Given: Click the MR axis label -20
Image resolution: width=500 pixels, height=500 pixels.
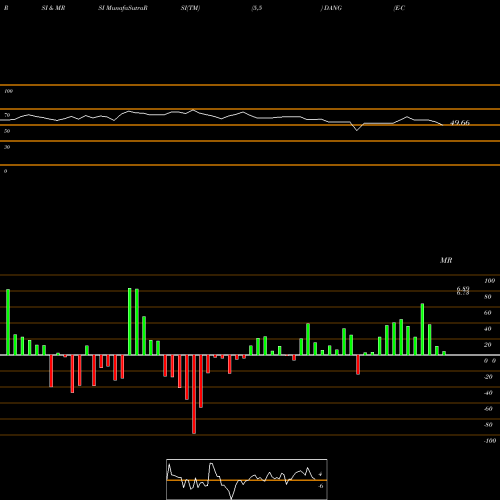Looking at the screenshot, I should pos(488,377).
